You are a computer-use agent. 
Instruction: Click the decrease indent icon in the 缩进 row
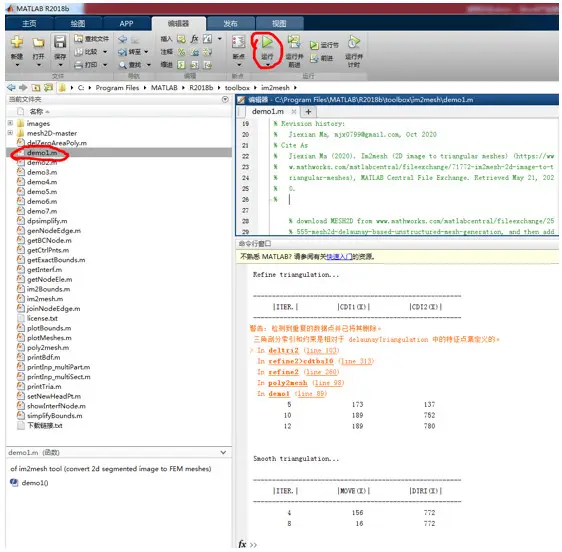207,65
